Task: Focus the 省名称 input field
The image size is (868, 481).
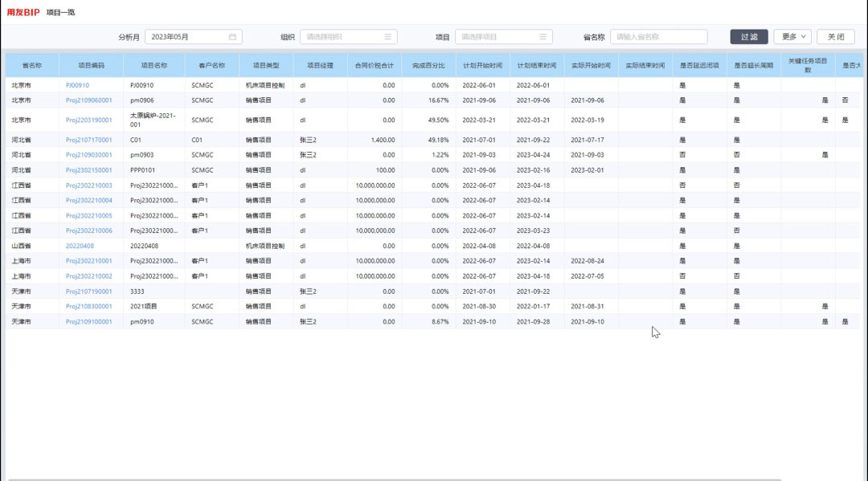Action: click(659, 37)
